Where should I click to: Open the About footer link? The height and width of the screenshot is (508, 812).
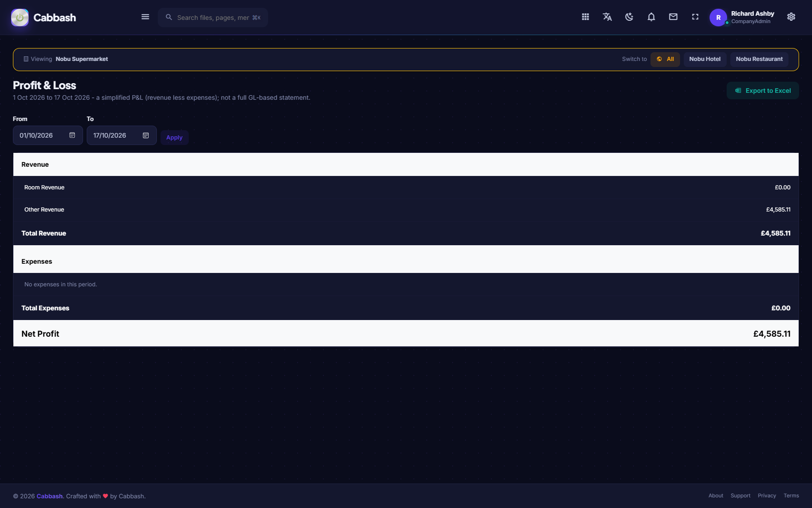click(716, 496)
